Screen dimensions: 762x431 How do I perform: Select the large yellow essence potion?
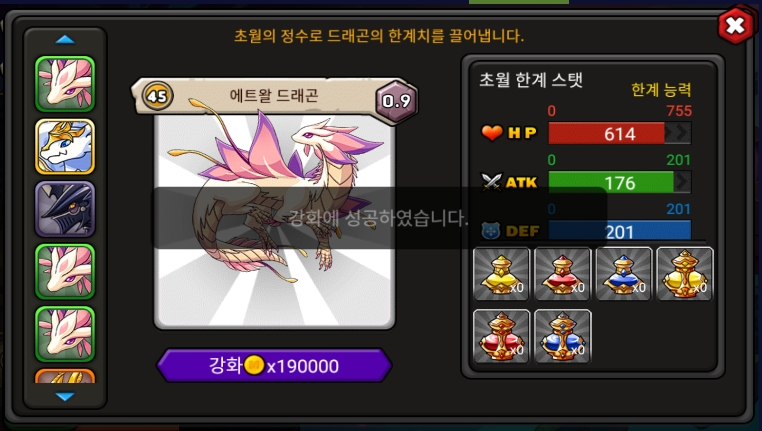click(x=685, y=274)
